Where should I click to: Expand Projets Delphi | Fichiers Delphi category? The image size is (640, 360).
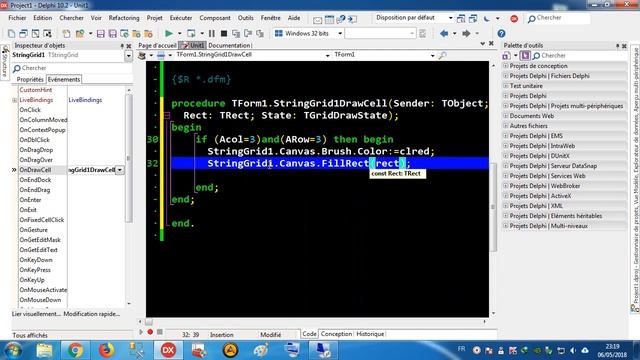pos(506,76)
